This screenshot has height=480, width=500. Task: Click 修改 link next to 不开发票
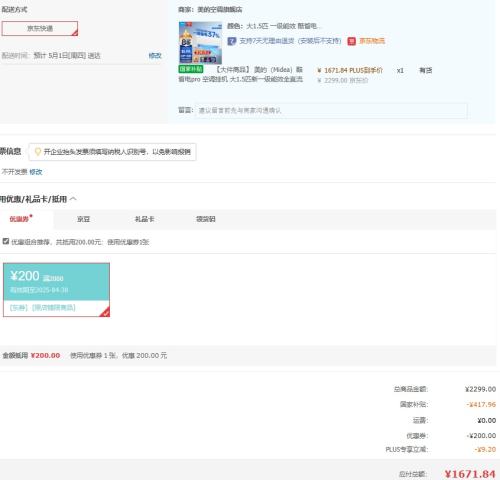click(36, 172)
